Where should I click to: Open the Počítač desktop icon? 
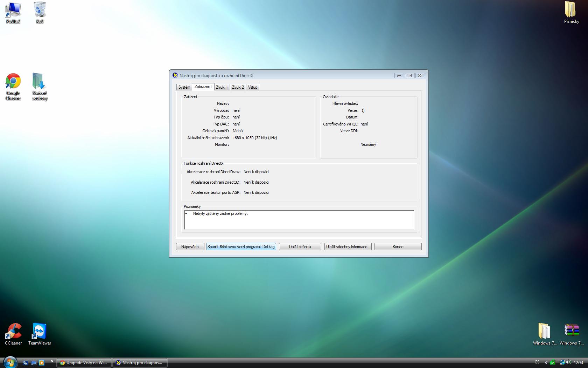(13, 10)
